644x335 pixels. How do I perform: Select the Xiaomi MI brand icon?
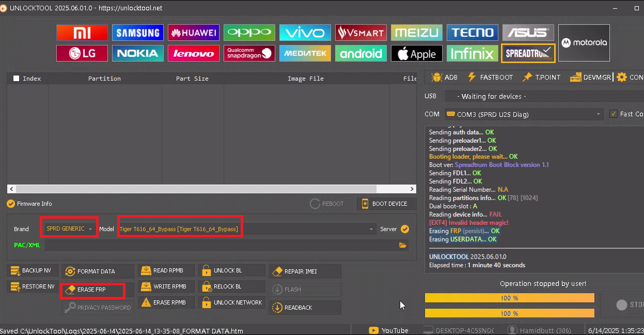pos(82,33)
